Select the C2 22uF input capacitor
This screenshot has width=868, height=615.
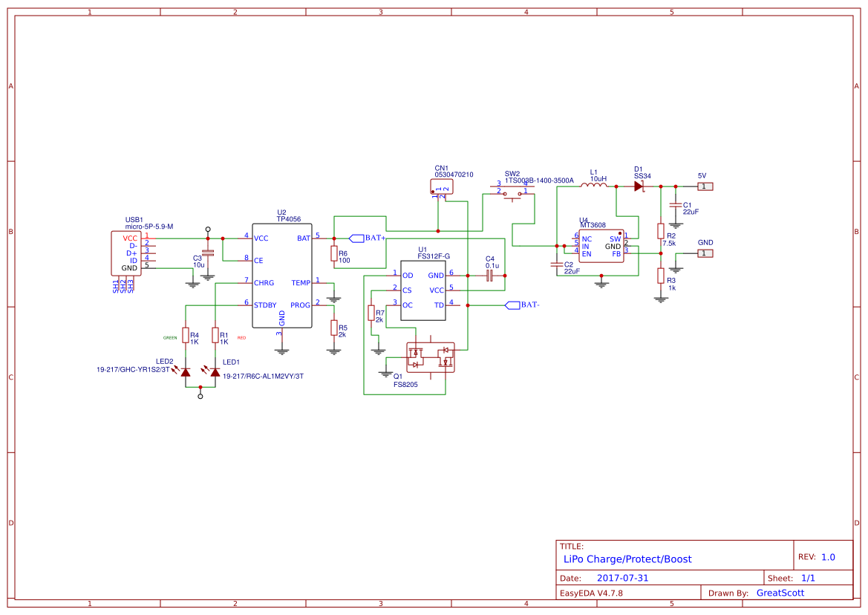tap(556, 264)
